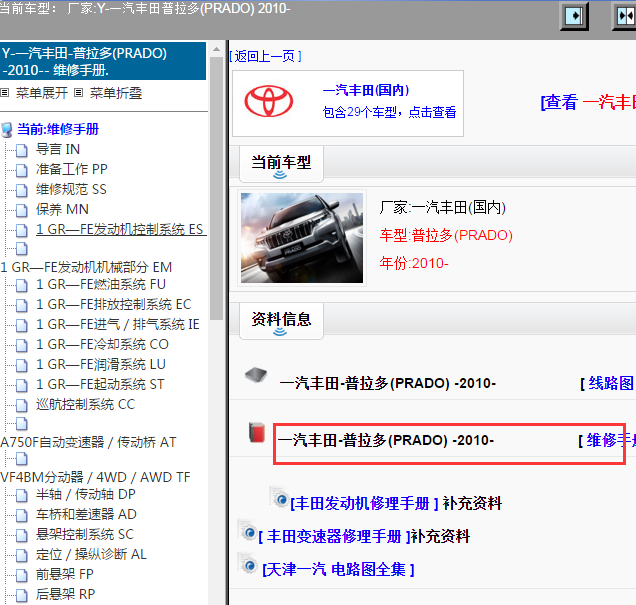Collapse the 当前车型 section header
This screenshot has width=636, height=605.
click(281, 164)
